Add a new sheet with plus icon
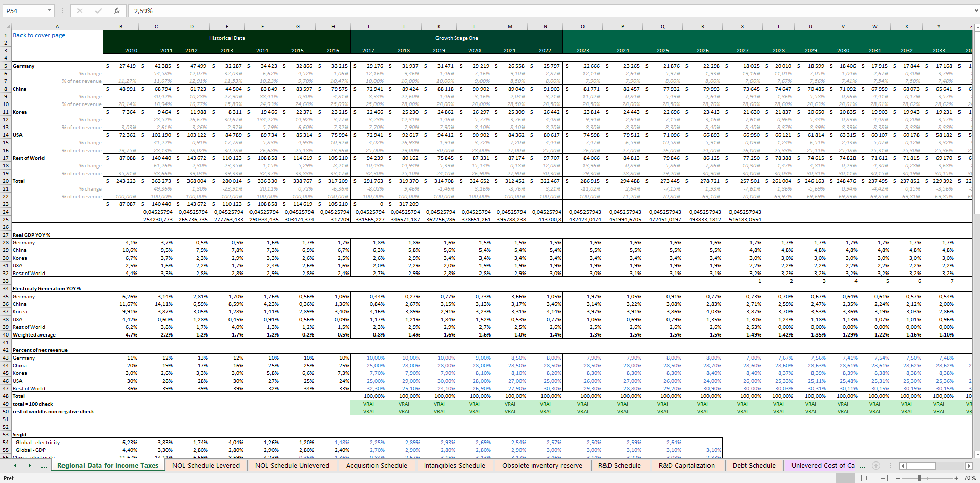 pos(876,466)
